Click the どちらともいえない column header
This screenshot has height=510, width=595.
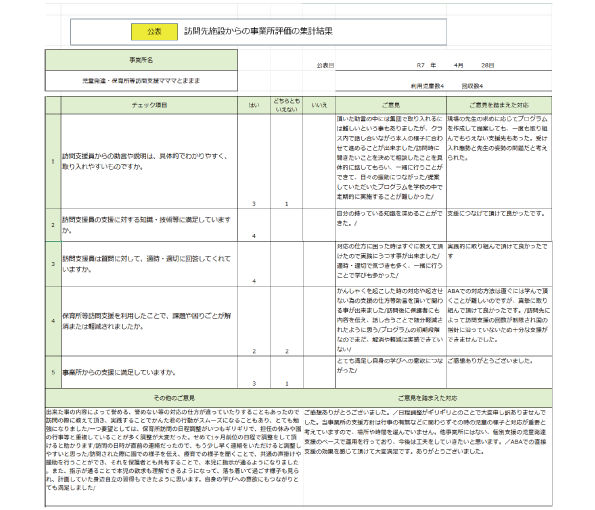(286, 105)
